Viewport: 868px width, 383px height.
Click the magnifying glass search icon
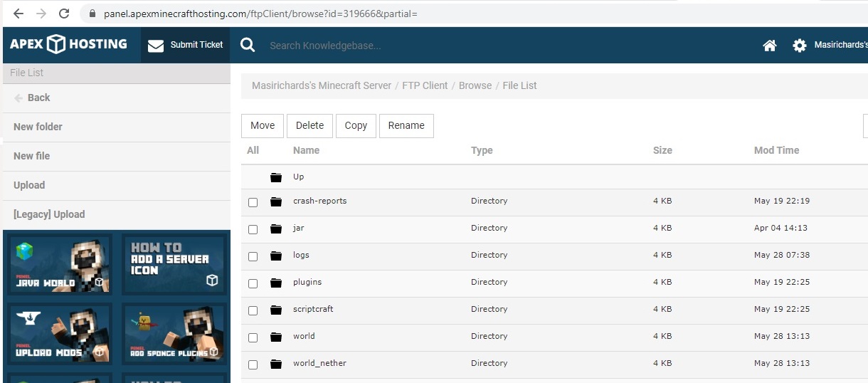pyautogui.click(x=248, y=45)
